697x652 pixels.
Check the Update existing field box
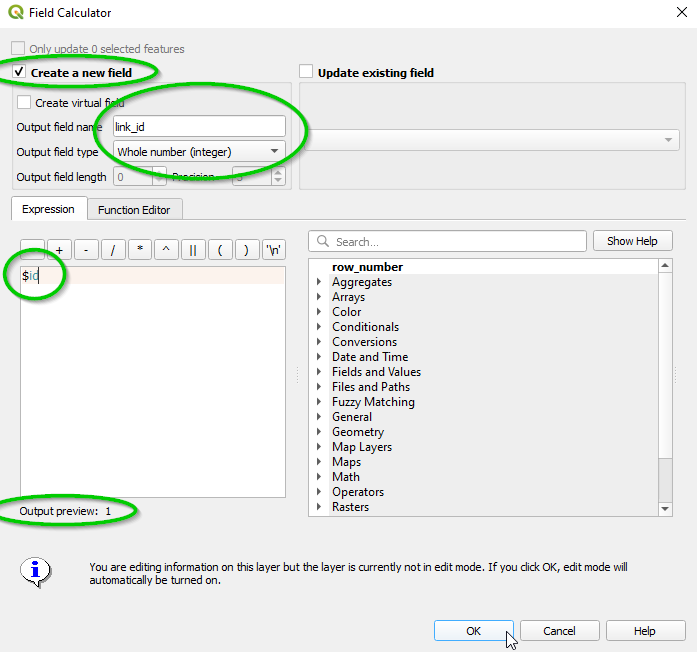[x=306, y=73]
